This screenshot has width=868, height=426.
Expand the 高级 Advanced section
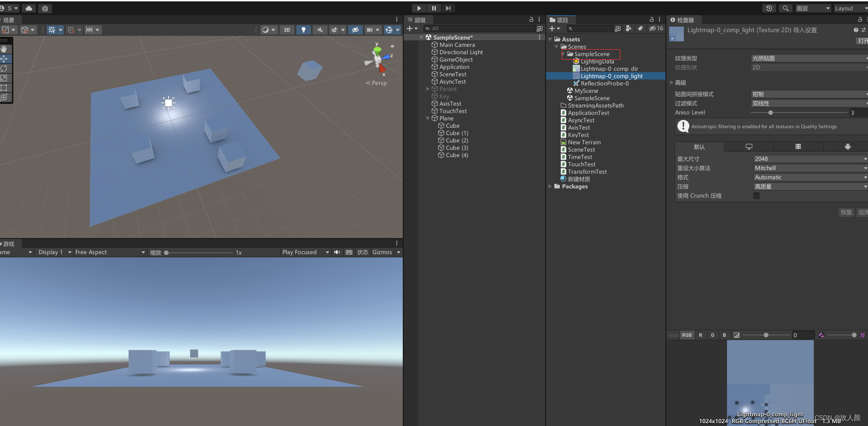[x=671, y=83]
